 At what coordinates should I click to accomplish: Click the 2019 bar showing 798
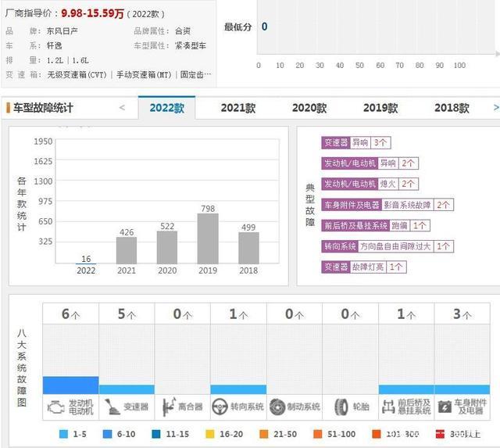point(208,238)
